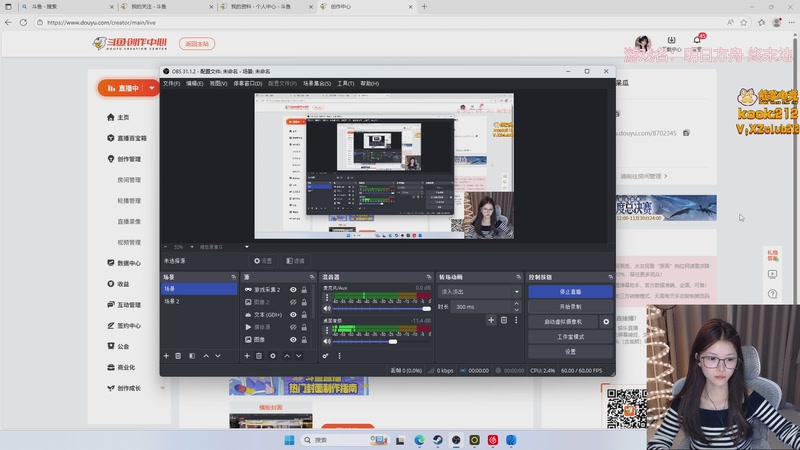Toggle visibility of 图像 source

[293, 339]
